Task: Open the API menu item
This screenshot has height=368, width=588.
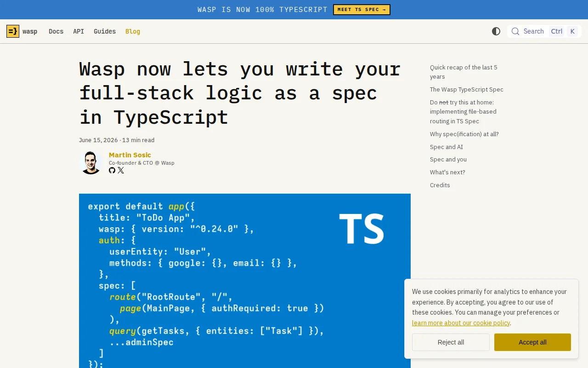Action: 79,31
